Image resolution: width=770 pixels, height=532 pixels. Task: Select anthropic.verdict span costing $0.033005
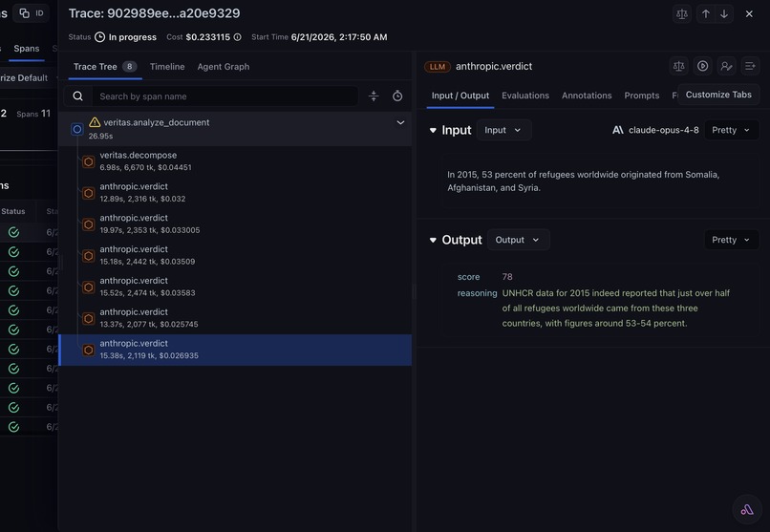tap(235, 223)
